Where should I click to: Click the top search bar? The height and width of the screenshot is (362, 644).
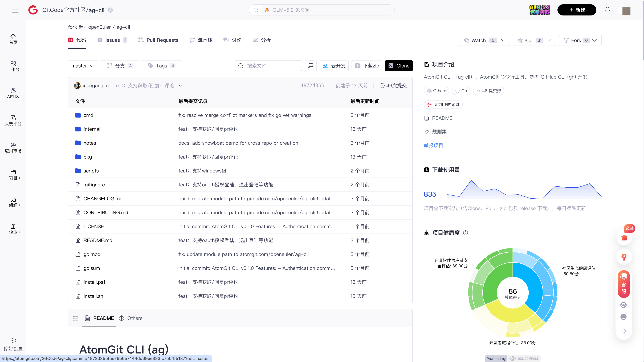point(321,10)
